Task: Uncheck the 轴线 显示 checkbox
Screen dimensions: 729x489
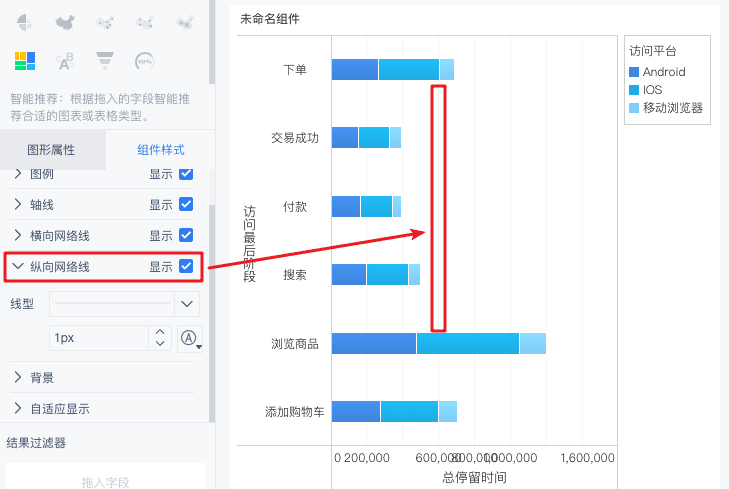Action: 186,204
